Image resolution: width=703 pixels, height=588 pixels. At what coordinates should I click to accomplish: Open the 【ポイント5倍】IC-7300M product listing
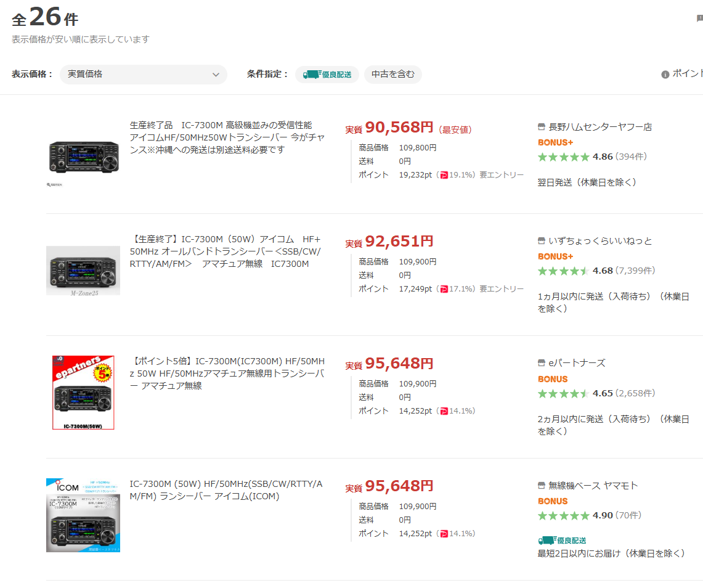[x=227, y=373]
